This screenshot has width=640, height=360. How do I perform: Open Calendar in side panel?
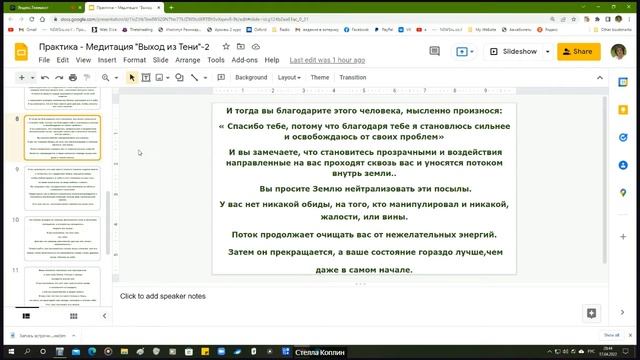point(623,82)
